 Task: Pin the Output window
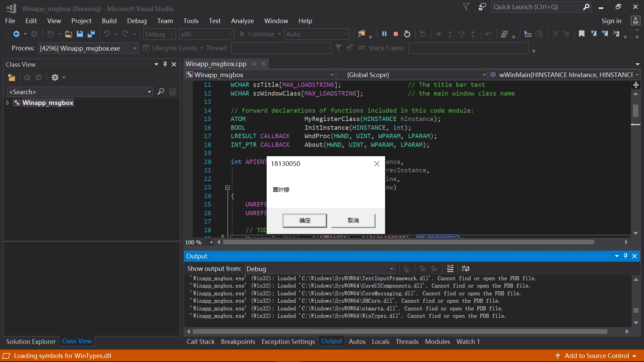625,256
